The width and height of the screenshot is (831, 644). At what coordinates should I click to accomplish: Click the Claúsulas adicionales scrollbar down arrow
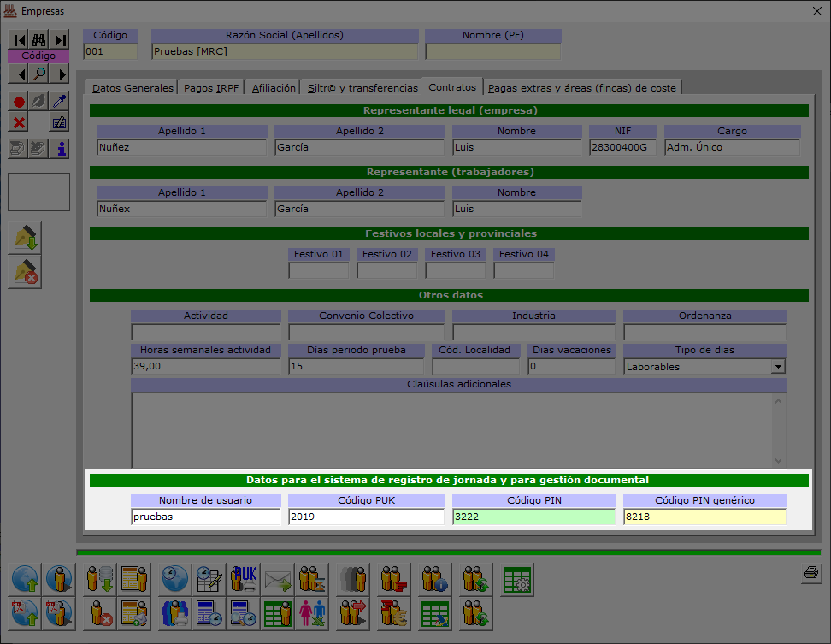click(x=778, y=459)
